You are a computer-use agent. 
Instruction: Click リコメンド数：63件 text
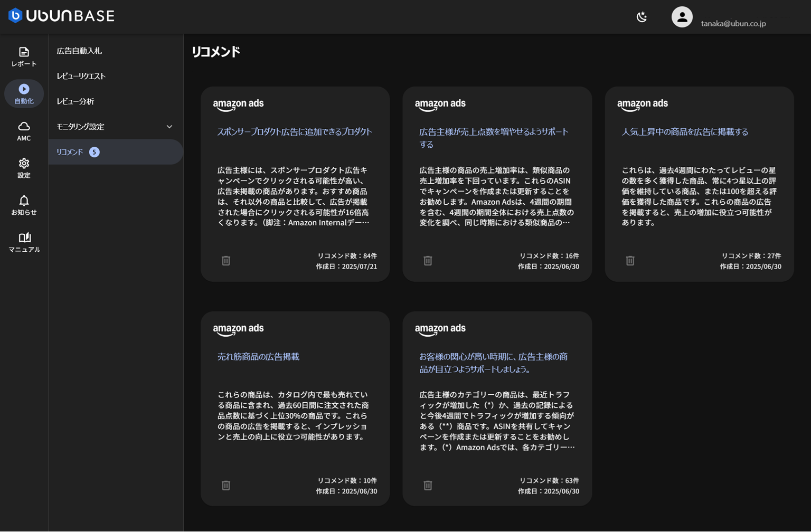(549, 481)
